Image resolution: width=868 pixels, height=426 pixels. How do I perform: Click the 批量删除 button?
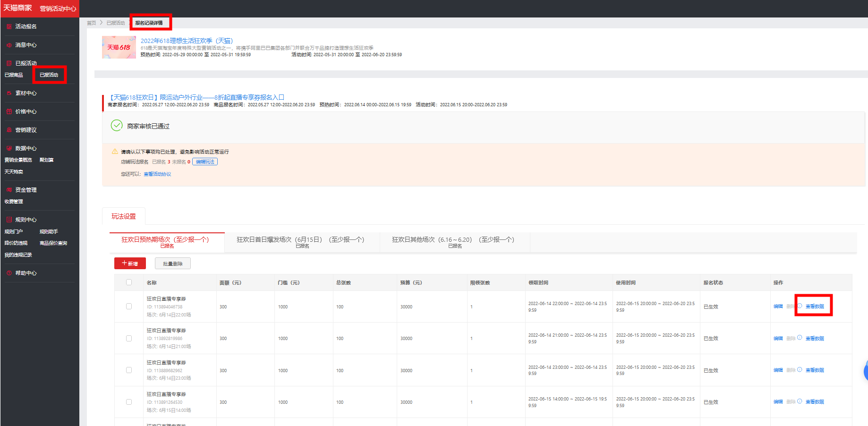[172, 264]
